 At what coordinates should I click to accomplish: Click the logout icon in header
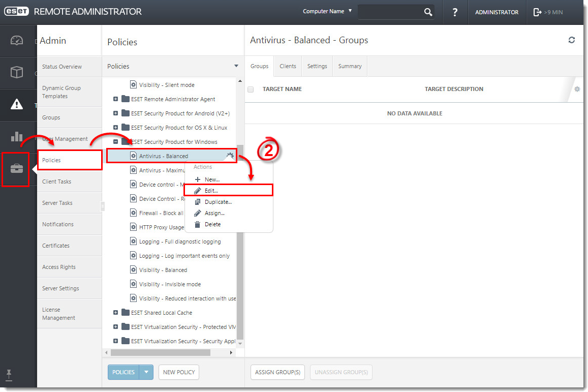click(537, 12)
